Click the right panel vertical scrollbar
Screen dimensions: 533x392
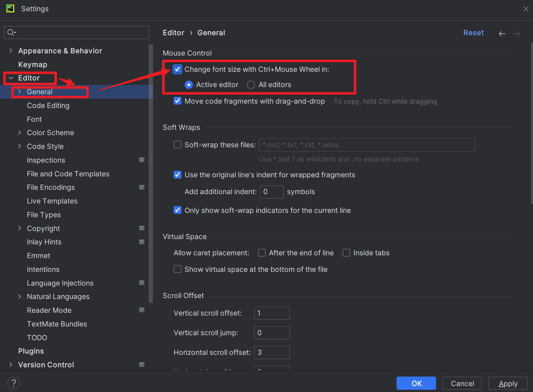tap(532, 124)
